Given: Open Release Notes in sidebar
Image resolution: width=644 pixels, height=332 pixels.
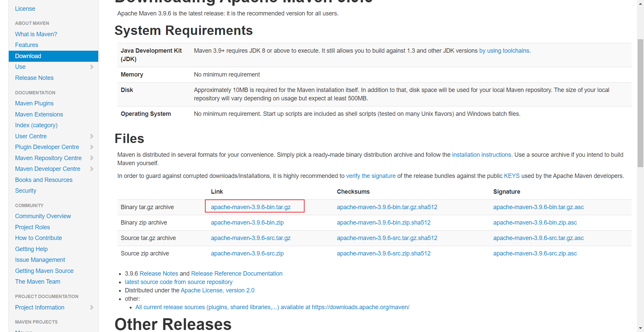Looking at the screenshot, I should tap(34, 78).
